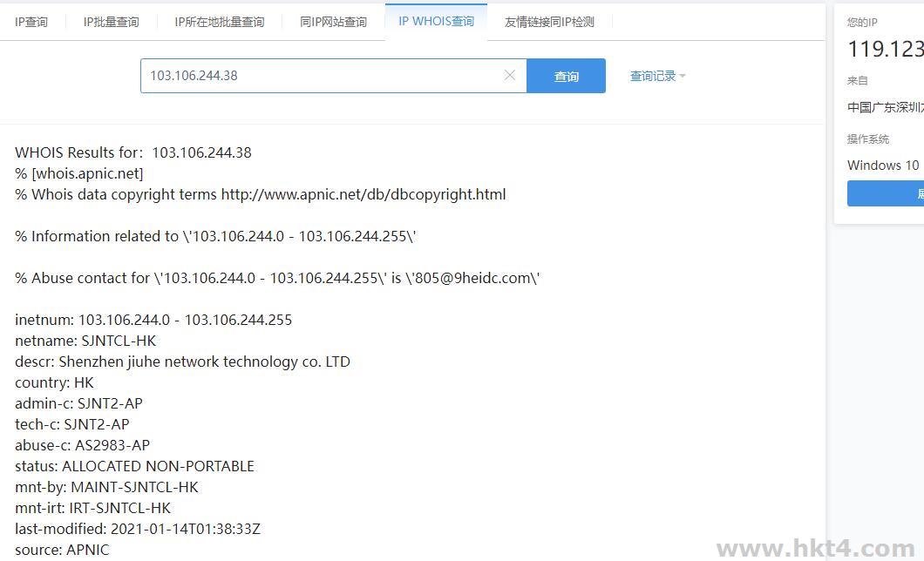The width and height of the screenshot is (924, 561).
Task: Click the apnic dbcopyright.html URL text
Action: [x=363, y=194]
